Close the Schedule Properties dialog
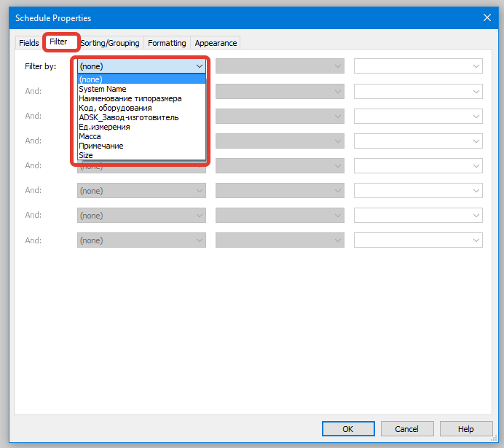The image size is (504, 448). pos(487,17)
